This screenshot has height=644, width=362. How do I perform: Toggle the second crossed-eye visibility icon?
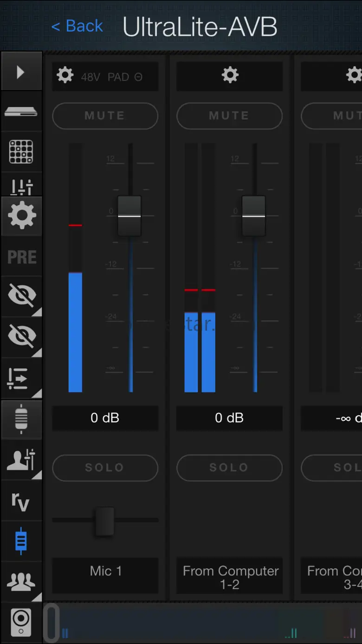(21, 337)
